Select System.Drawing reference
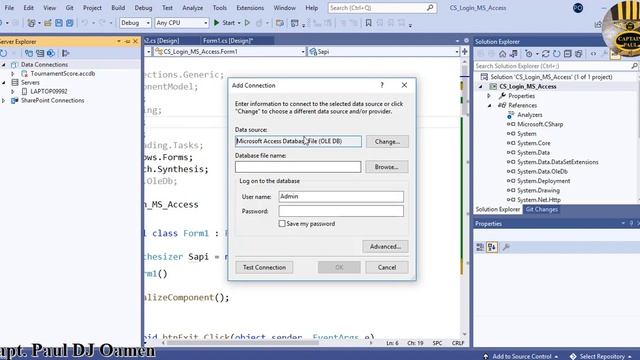 [538, 190]
